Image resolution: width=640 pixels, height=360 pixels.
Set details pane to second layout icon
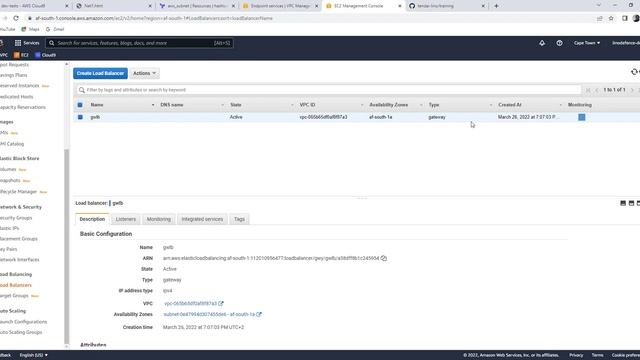click(631, 203)
